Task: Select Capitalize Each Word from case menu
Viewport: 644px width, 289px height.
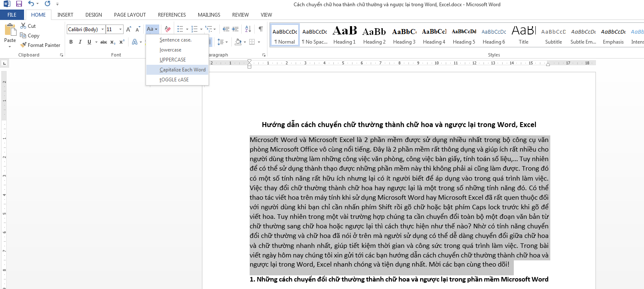Action: pos(182,69)
